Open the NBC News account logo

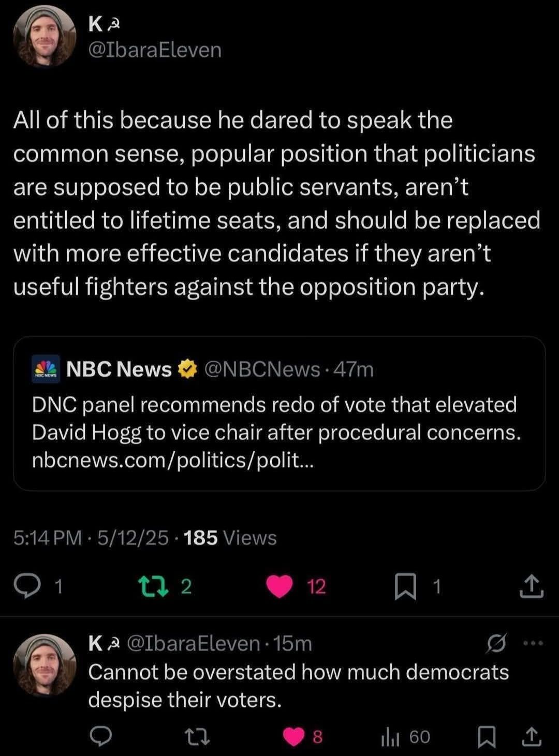pos(46,369)
